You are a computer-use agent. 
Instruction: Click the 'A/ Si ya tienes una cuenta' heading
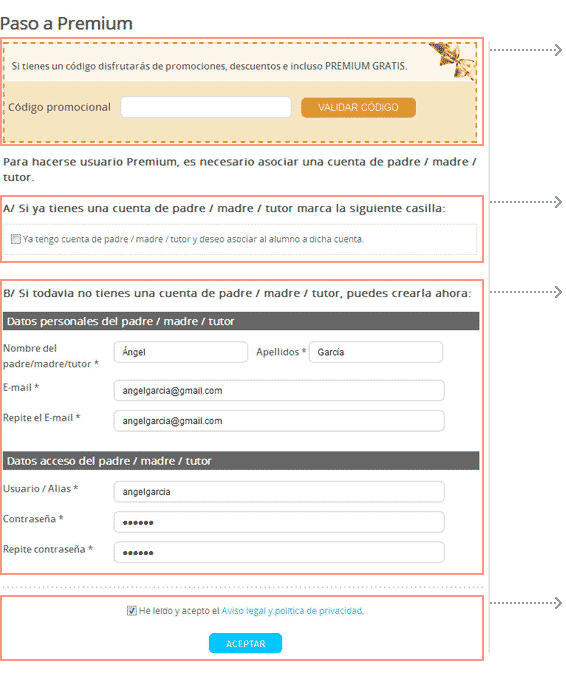coord(224,209)
